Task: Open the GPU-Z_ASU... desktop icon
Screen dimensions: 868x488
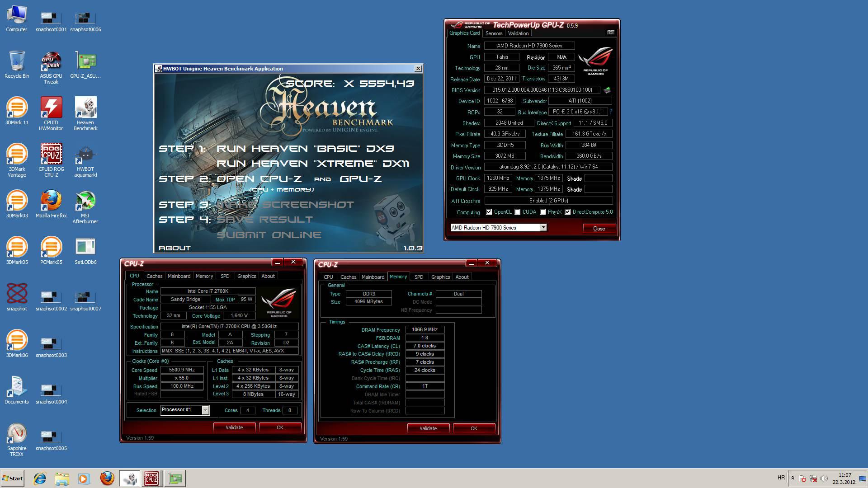Action: (85, 66)
